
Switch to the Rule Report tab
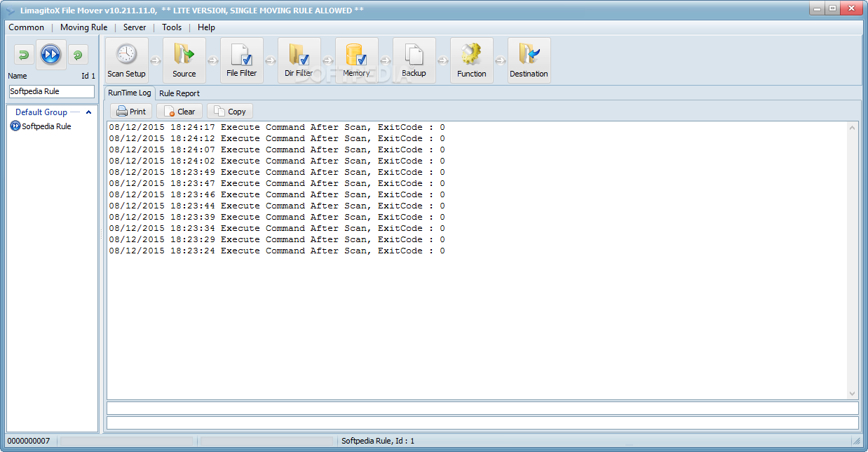click(x=179, y=93)
